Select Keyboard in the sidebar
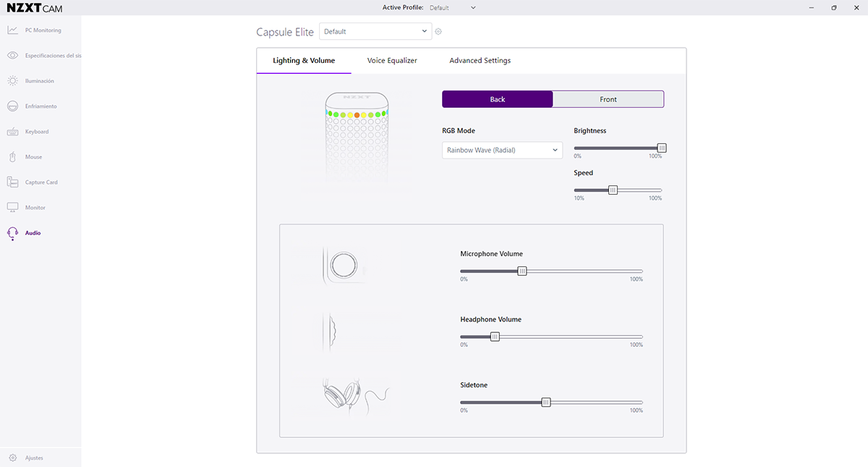868x467 pixels. tap(41, 132)
